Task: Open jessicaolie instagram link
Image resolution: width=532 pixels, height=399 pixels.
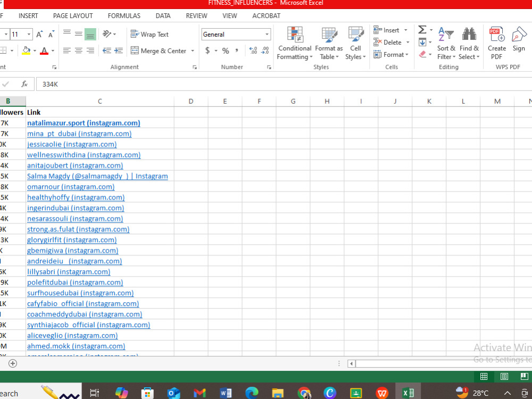Action: click(x=72, y=144)
